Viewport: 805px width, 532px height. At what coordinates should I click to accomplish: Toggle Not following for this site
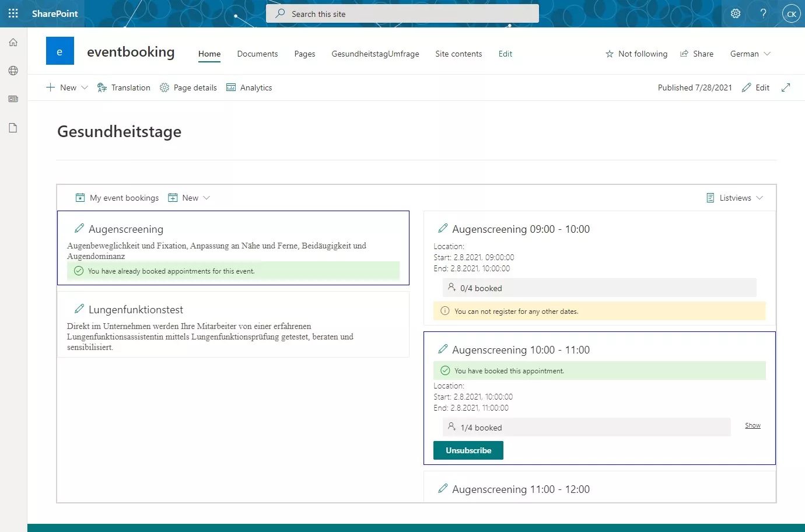tap(636, 54)
